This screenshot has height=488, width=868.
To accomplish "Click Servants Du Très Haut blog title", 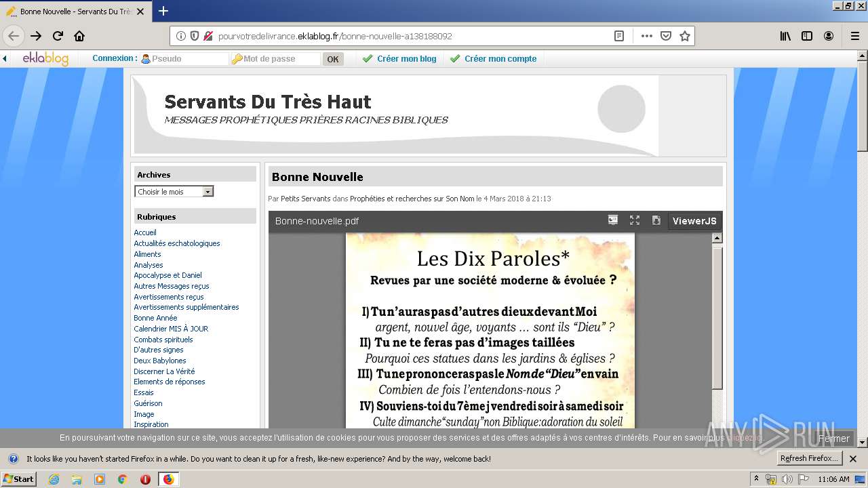I will pyautogui.click(x=268, y=102).
